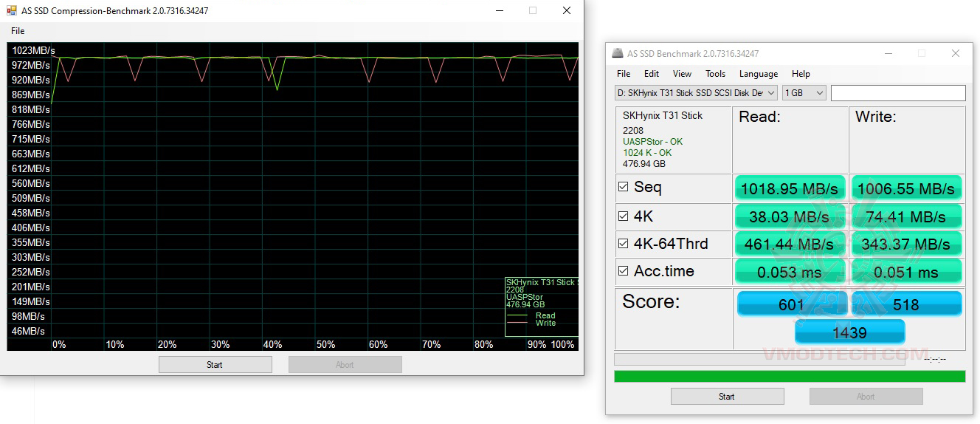Open the Tools menu
Screen dimensions: 980x424
tap(715, 74)
